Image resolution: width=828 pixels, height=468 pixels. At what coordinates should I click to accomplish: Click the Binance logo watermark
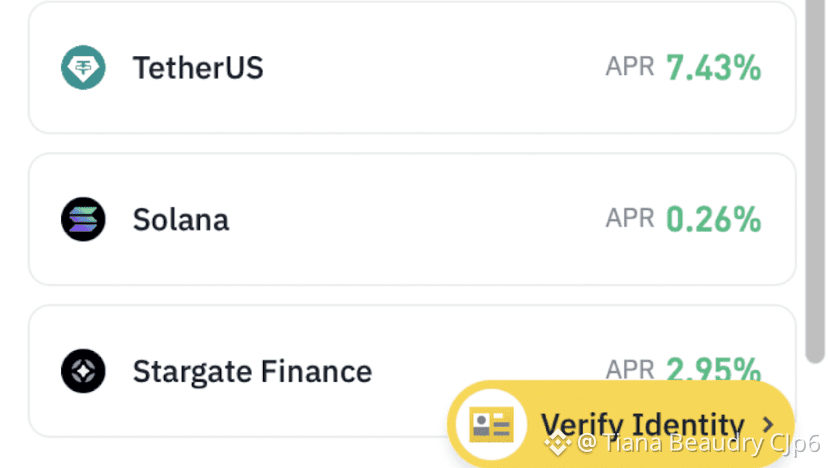coord(556,443)
